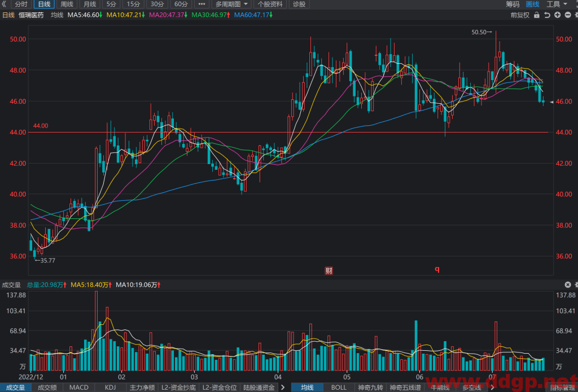Click the 财 marker icon on the chart
Viewport: 578px width, 392px height.
pyautogui.click(x=329, y=271)
